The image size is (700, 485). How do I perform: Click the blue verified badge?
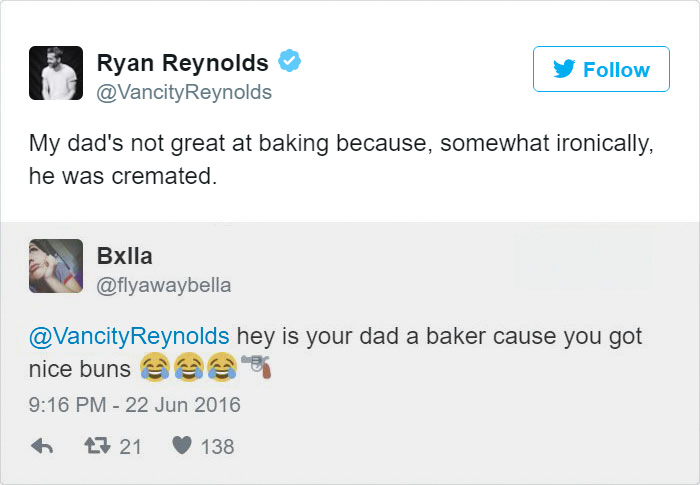[288, 62]
